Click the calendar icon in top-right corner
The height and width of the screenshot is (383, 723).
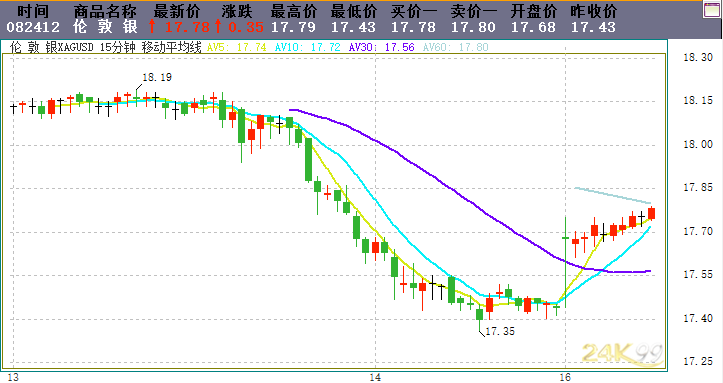[712, 9]
